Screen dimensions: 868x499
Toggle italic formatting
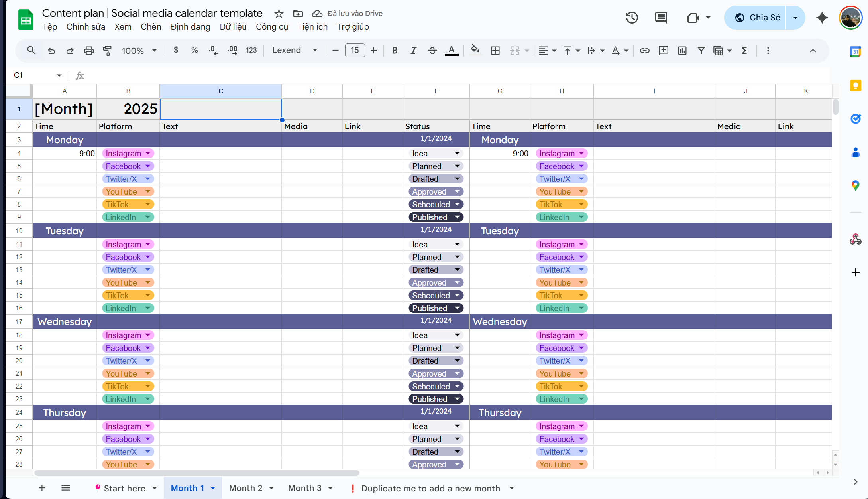pos(413,51)
